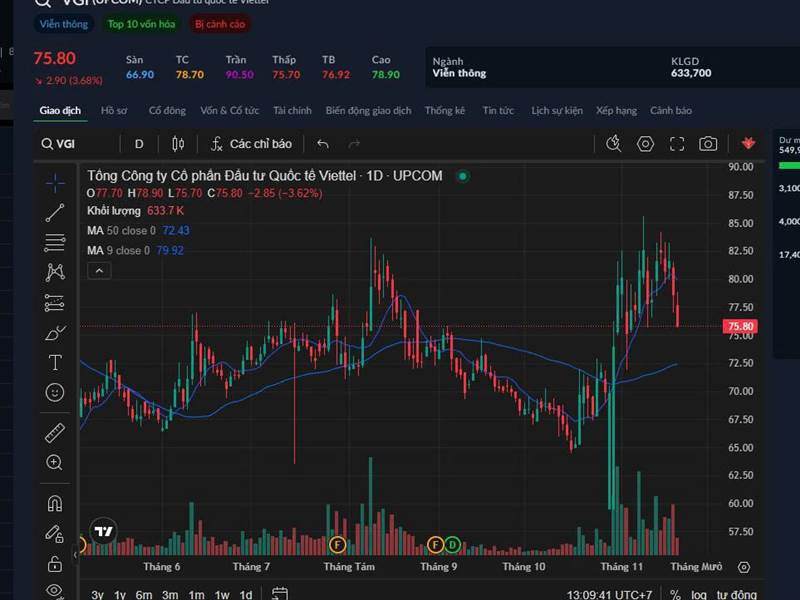Select the Fibonacci retracement tool
The width and height of the screenshot is (800, 600).
[55, 242]
